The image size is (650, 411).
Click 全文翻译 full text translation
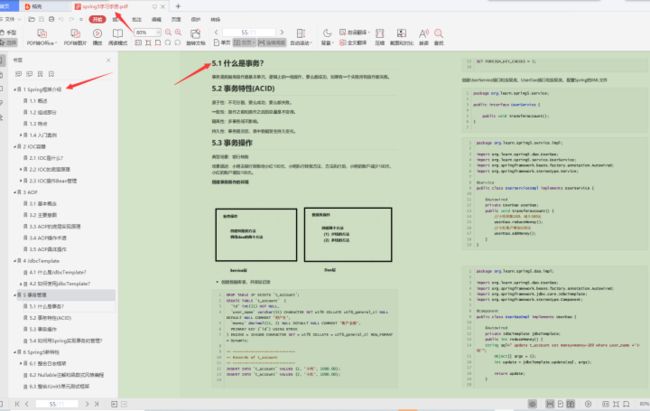tap(353, 42)
